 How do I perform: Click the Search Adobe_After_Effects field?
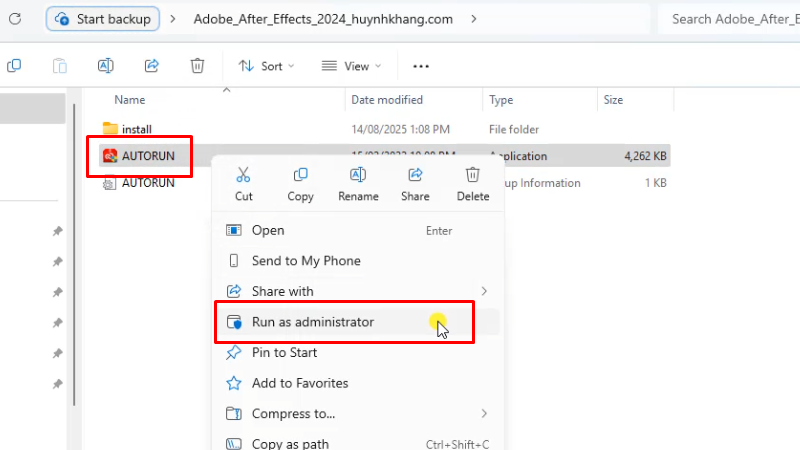(730, 19)
